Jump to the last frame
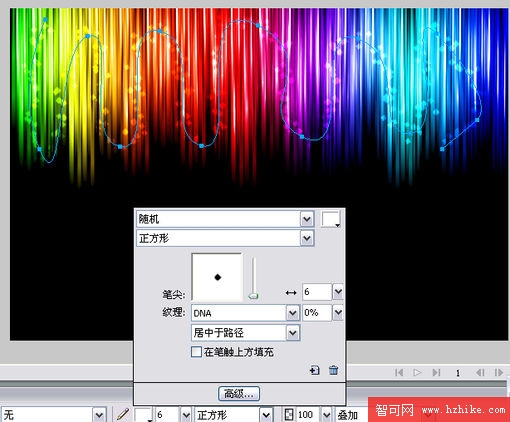This screenshot has width=510, height=422. [x=436, y=372]
